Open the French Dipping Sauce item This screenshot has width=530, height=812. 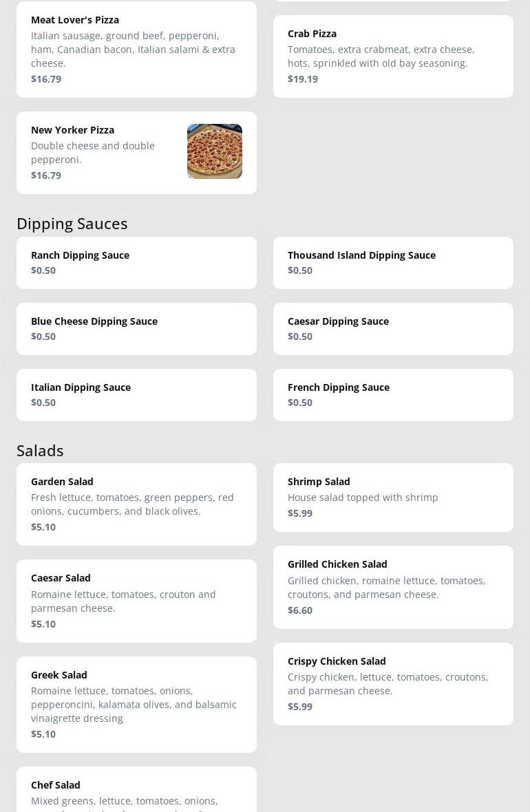click(x=393, y=394)
